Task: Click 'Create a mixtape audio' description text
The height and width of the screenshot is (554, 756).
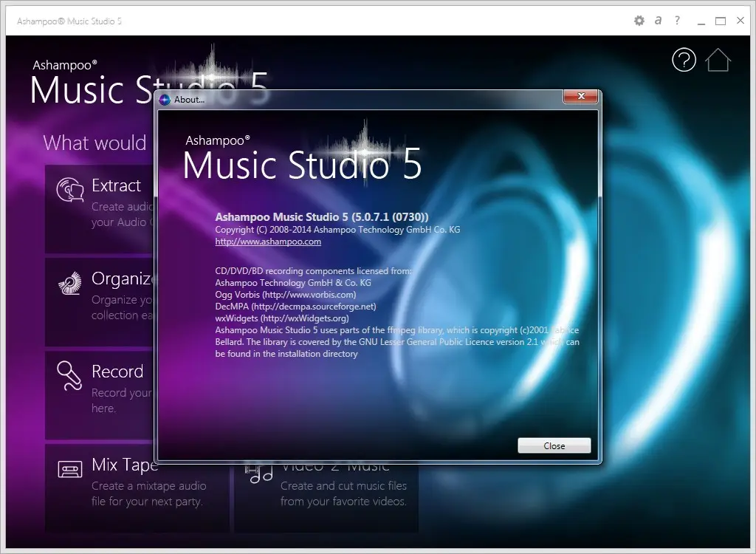Action: click(x=149, y=485)
